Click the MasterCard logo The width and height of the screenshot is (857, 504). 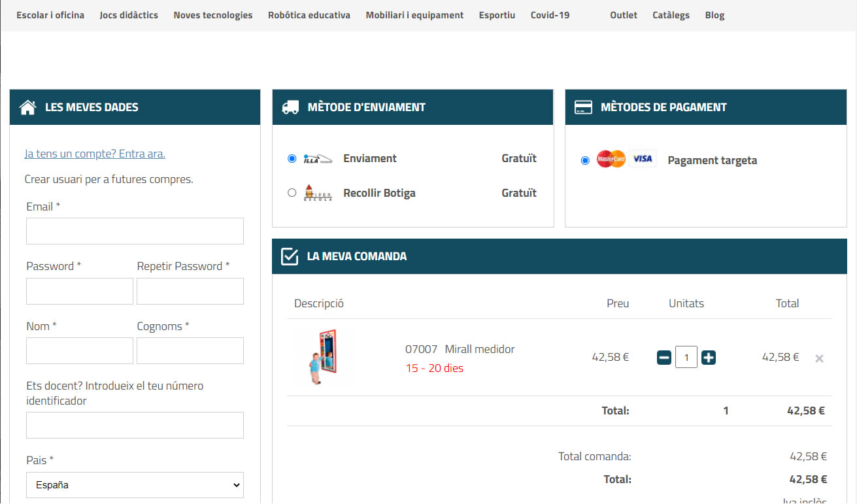point(611,159)
